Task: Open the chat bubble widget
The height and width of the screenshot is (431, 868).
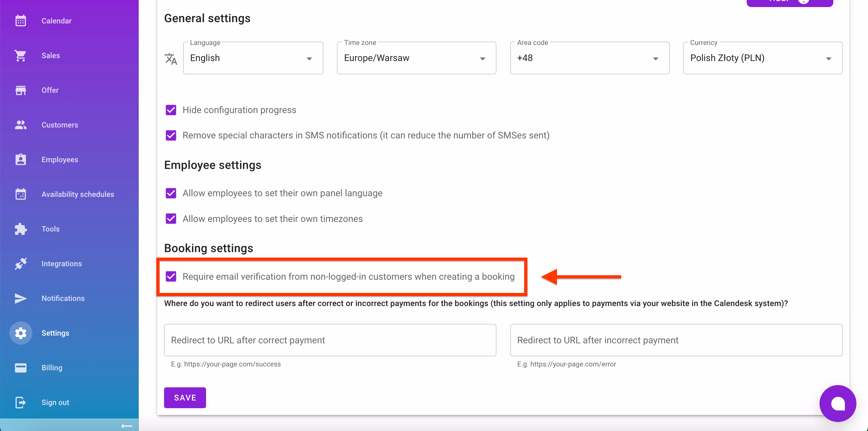Action: click(838, 403)
